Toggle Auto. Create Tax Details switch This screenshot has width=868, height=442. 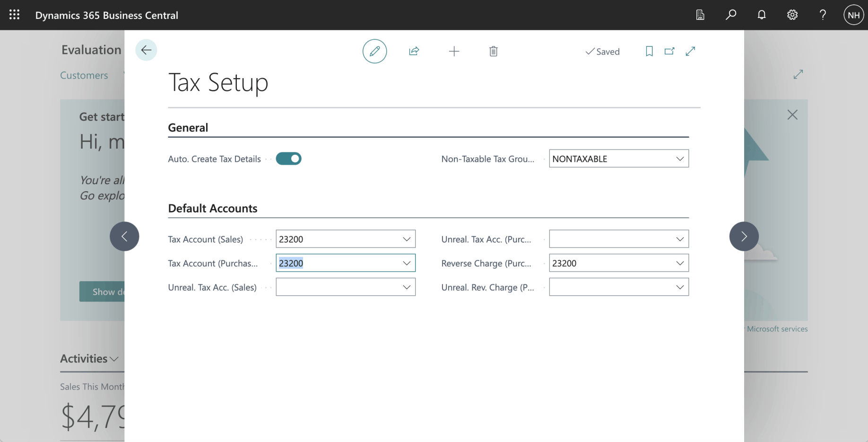coord(288,159)
